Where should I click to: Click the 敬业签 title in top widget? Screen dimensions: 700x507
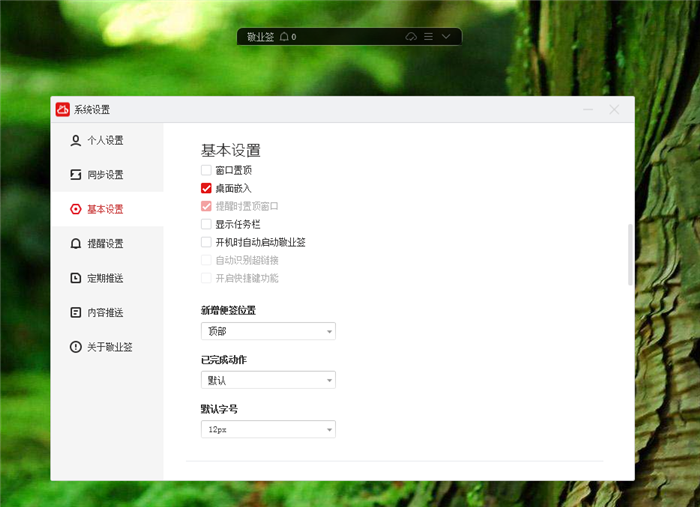point(260,37)
